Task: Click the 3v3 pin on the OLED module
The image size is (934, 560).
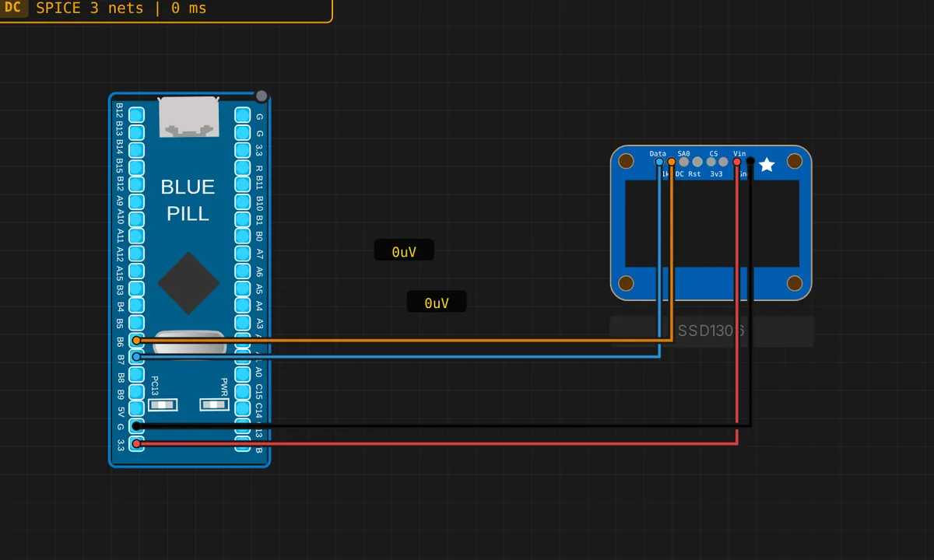Action: point(724,162)
